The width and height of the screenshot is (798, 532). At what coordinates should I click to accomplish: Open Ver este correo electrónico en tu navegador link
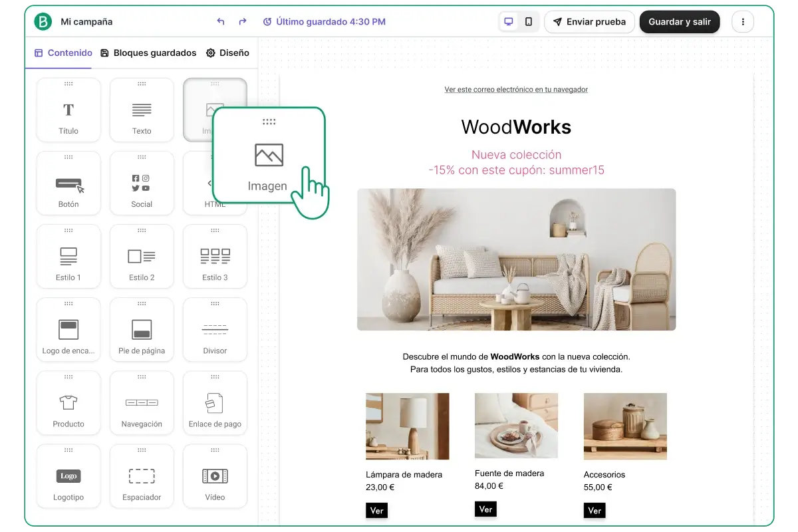pos(516,90)
